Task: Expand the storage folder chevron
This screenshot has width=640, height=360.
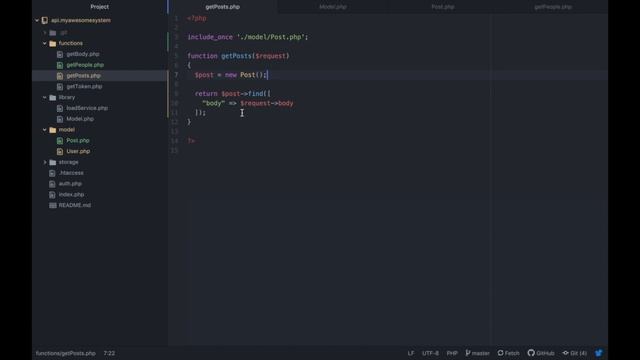Action: coord(45,162)
